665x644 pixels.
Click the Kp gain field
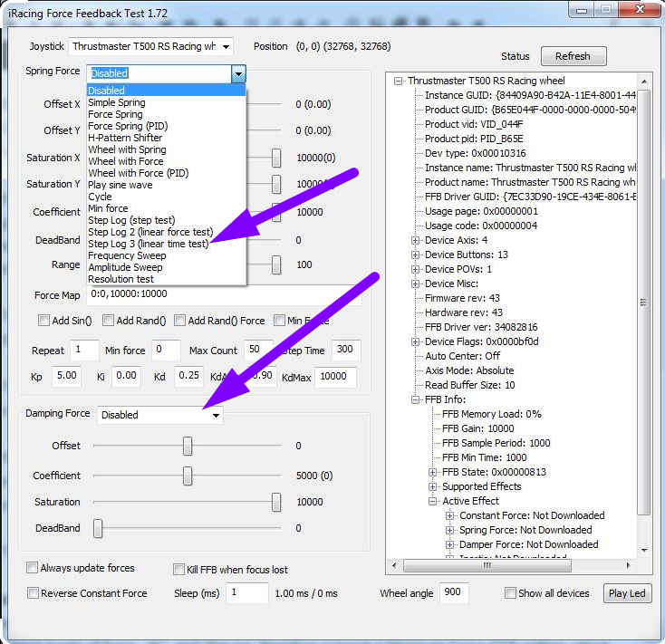[66, 377]
